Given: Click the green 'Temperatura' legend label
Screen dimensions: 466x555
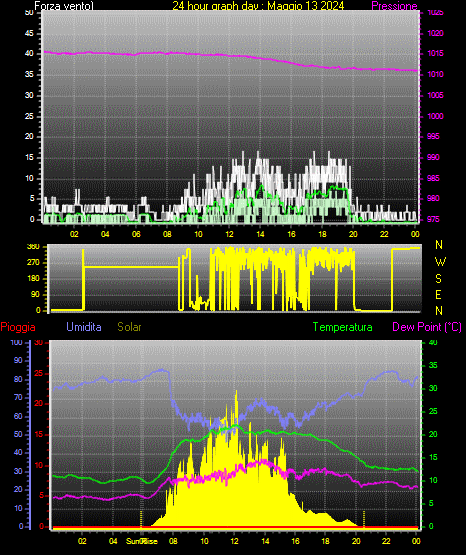Looking at the screenshot, I should point(343,327).
